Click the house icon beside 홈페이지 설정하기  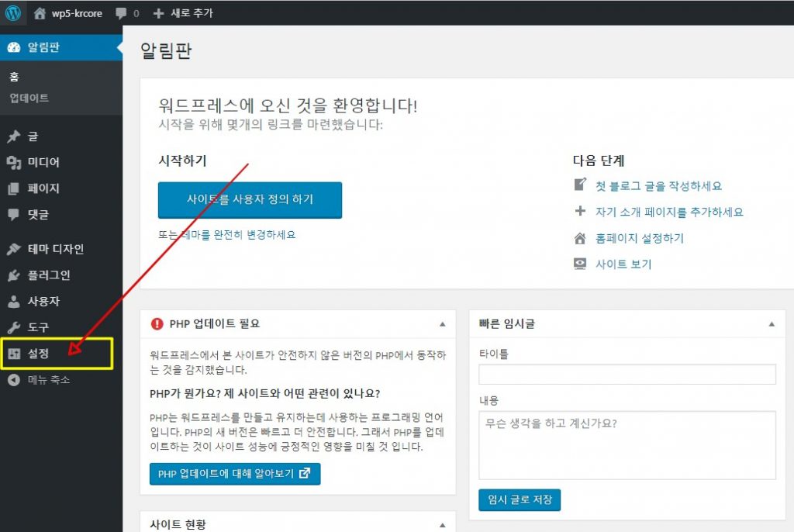(x=580, y=238)
